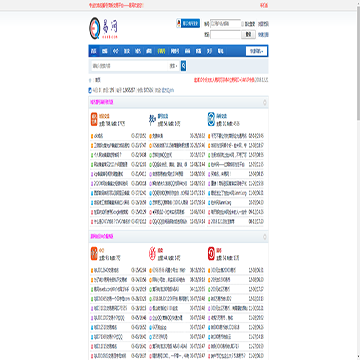Image resolution: width=360 pixels, height=360 pixels.
Task: Click the red link at top-left of page
Action: (116, 5)
